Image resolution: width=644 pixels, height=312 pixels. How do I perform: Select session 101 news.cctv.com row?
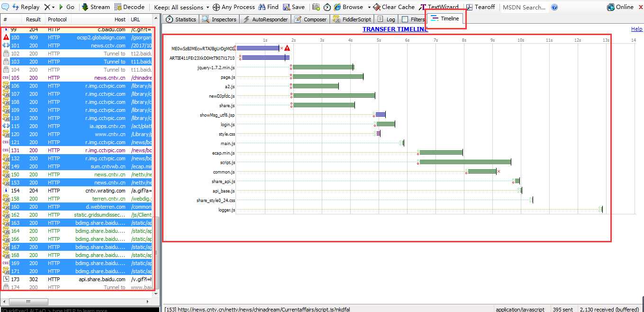coord(77,46)
